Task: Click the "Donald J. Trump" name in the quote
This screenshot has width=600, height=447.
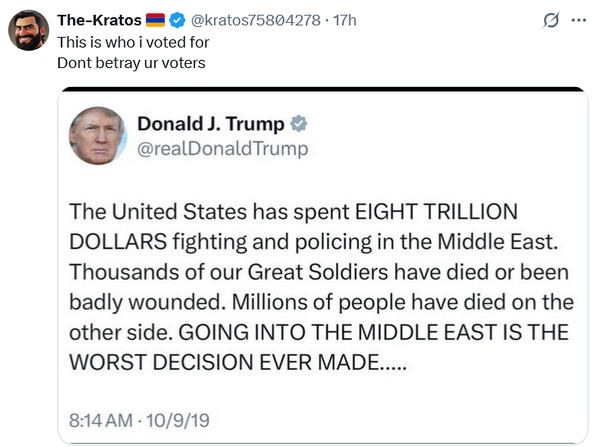Action: [210, 125]
